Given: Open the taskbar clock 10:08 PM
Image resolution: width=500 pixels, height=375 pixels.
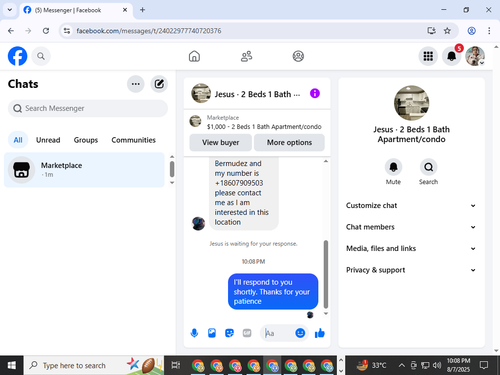Looking at the screenshot, I should coord(458,365).
